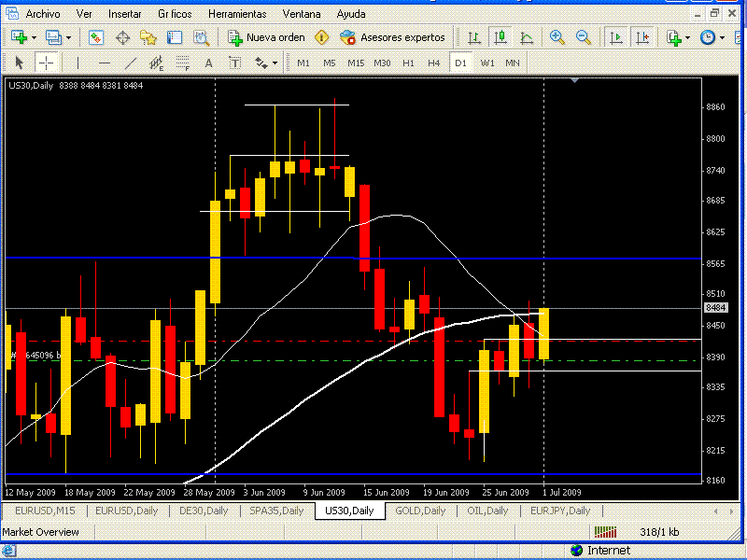
Task: Zoom out of the chart
Action: coord(584,37)
